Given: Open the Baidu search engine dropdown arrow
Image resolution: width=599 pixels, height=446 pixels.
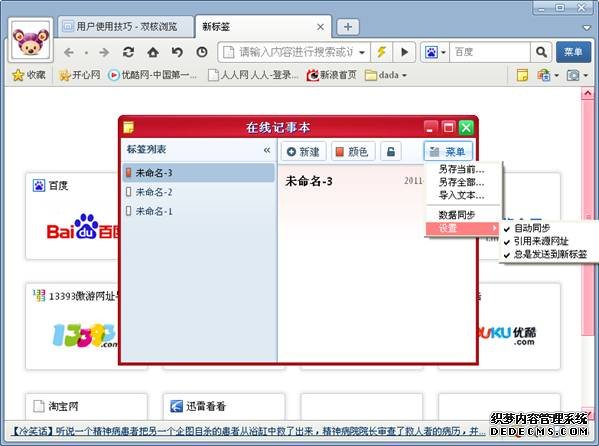Looking at the screenshot, I should (x=443, y=52).
